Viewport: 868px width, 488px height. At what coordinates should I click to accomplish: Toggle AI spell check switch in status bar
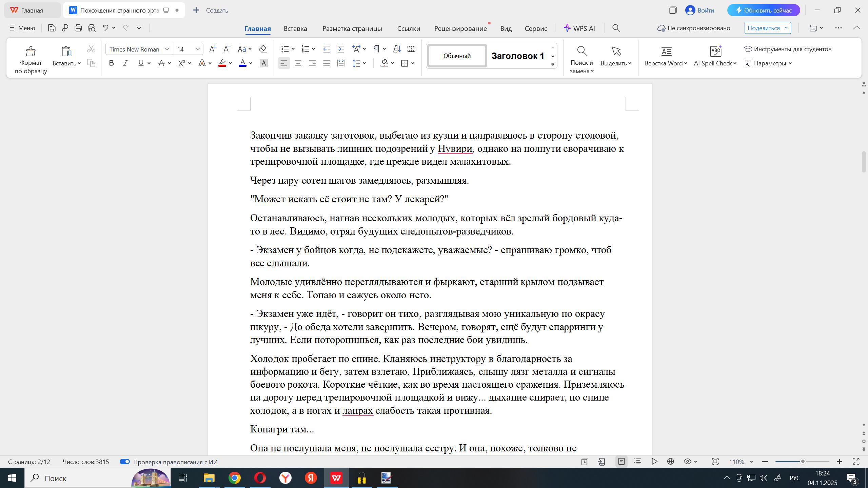pos(125,462)
